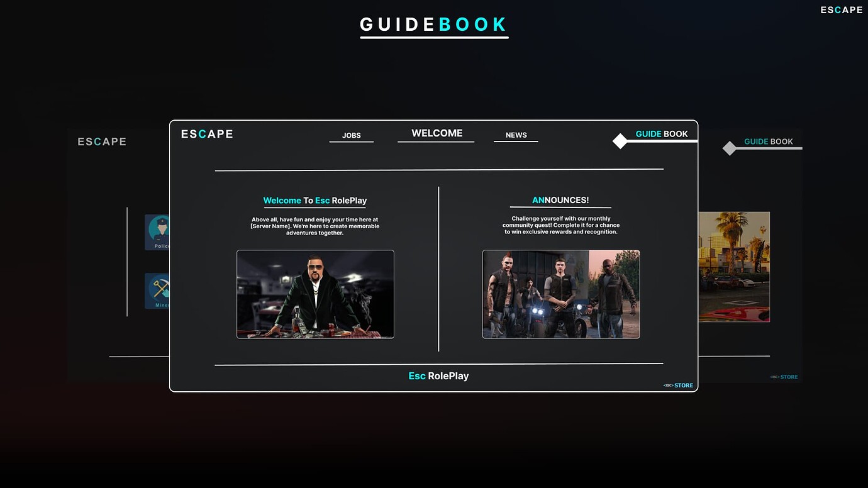Click the Esc RolePlay footer text
868x488 pixels.
pyautogui.click(x=438, y=376)
